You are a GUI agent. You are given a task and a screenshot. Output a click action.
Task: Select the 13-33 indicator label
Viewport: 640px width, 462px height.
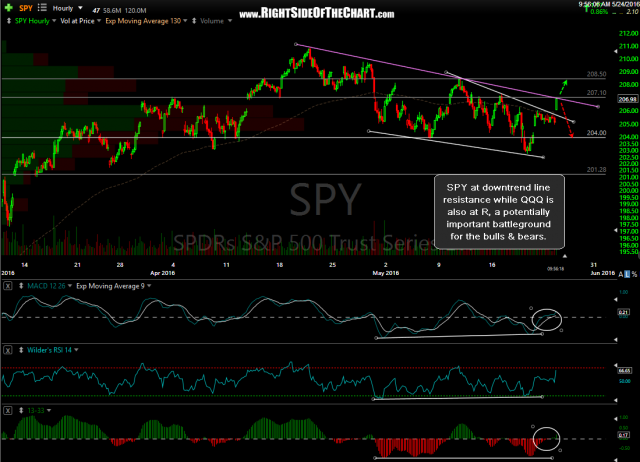point(36,411)
